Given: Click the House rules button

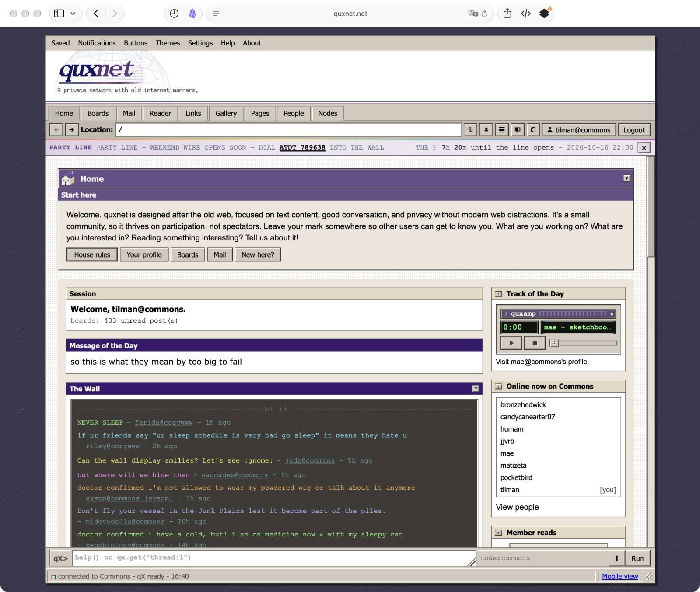Looking at the screenshot, I should click(x=92, y=255).
